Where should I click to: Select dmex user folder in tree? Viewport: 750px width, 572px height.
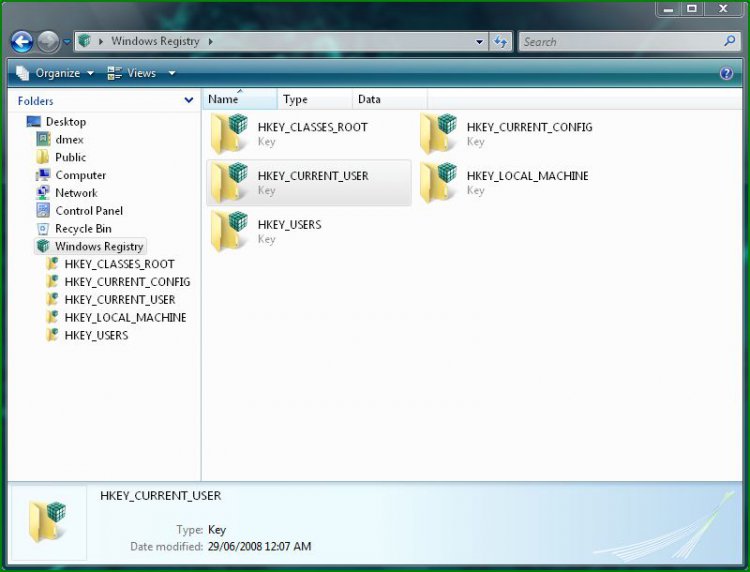[69, 140]
